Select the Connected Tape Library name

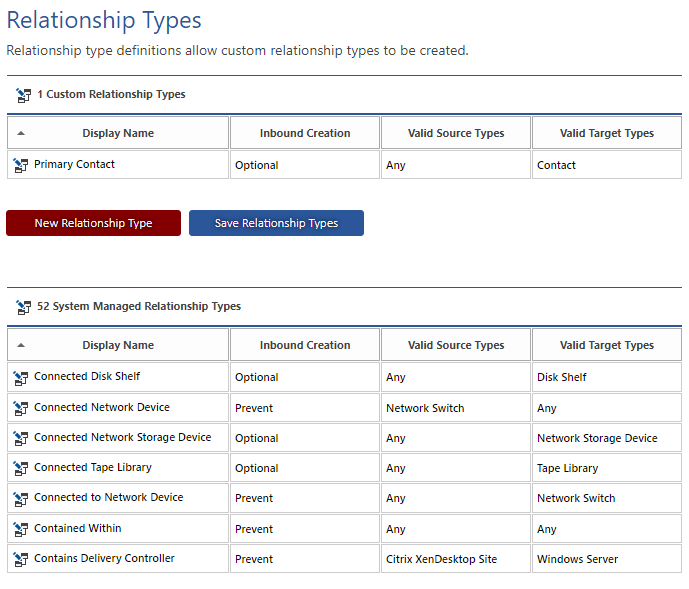[x=93, y=467]
